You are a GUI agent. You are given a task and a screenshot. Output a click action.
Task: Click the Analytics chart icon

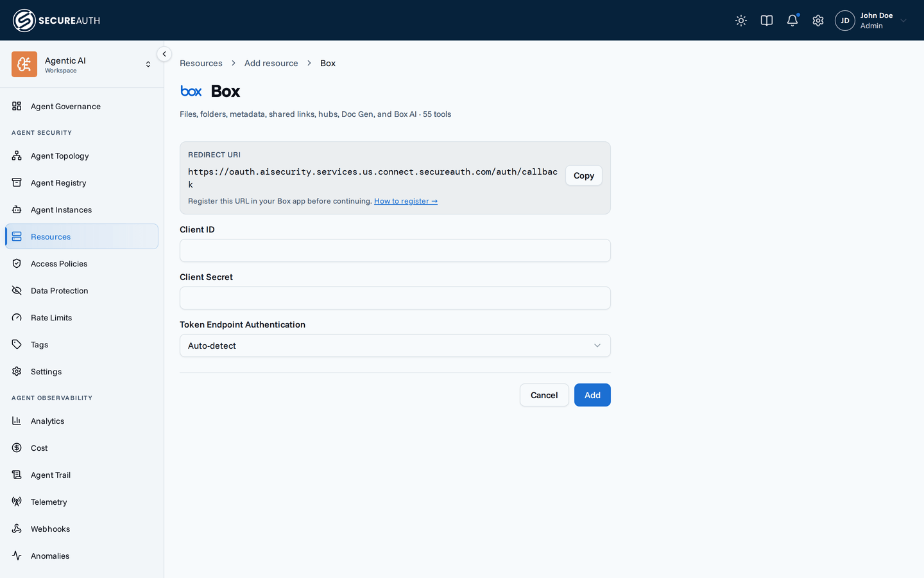[17, 421]
